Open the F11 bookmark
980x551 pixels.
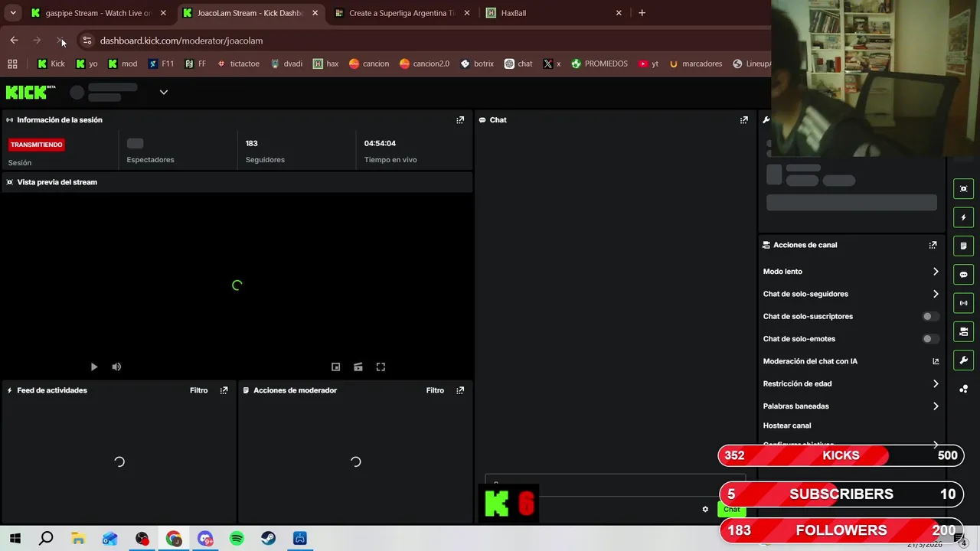tap(161, 64)
